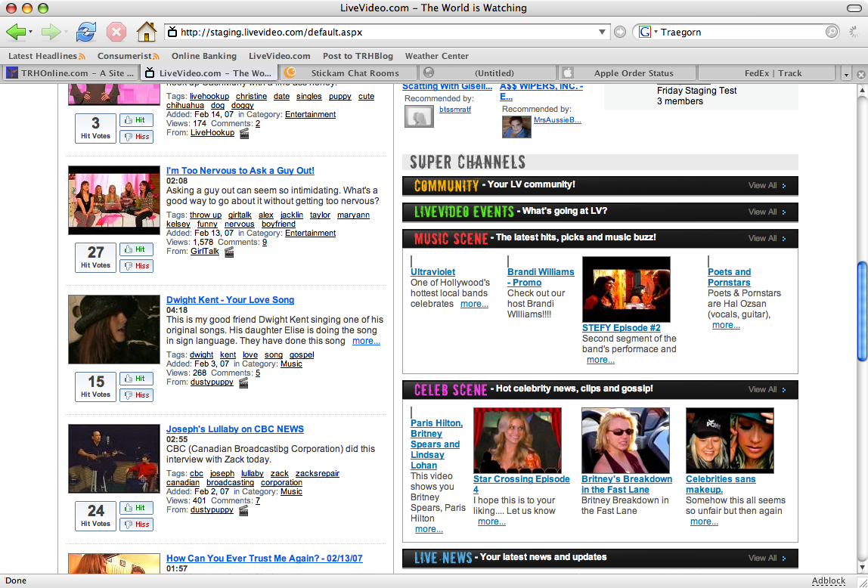The width and height of the screenshot is (868, 588).
Task: Stop loading with the red X icon
Action: [116, 32]
